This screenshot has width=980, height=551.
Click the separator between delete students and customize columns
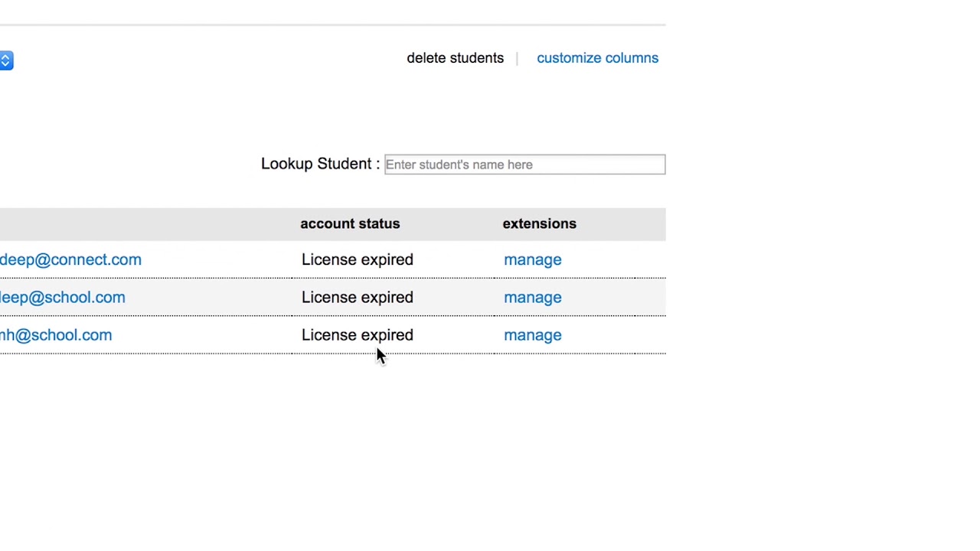click(518, 58)
